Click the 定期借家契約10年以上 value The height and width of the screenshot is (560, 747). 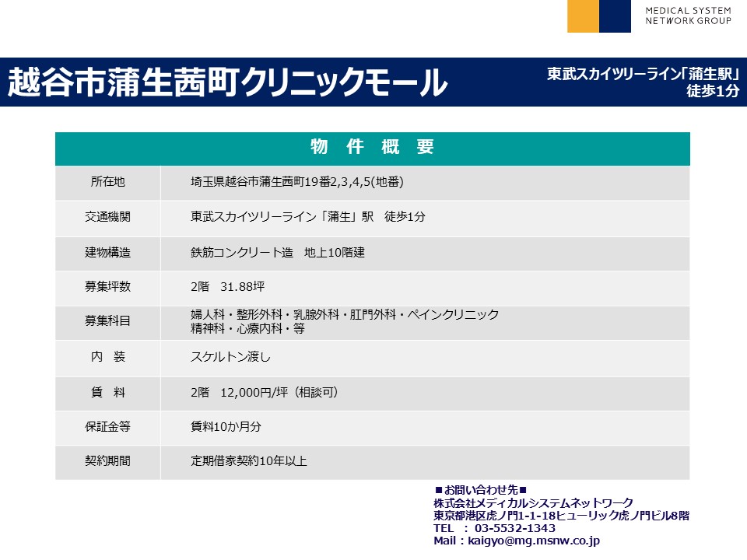pos(249,461)
